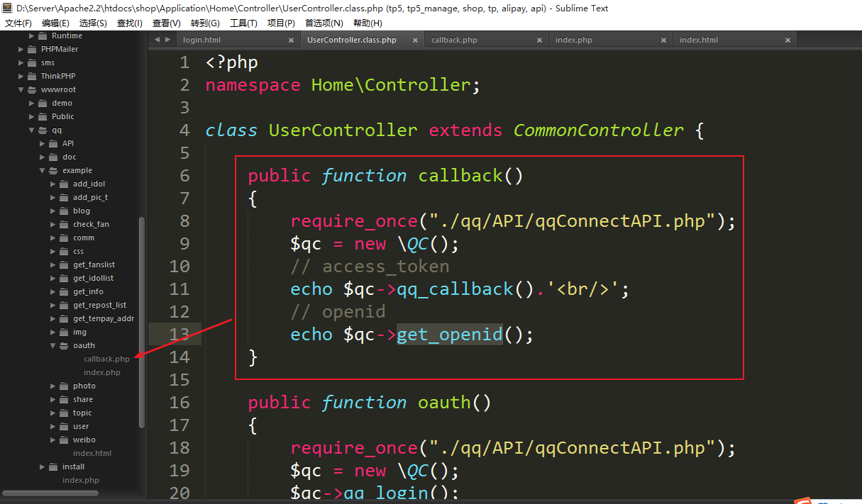This screenshot has height=504, width=862.
Task: Click get_openid on line 13
Action: (x=449, y=335)
